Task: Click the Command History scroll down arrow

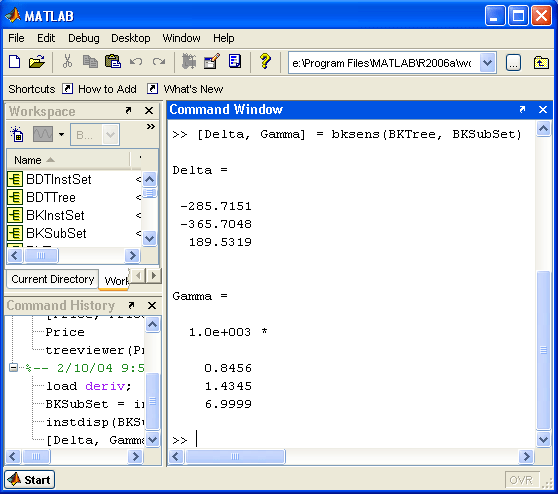Action: (x=153, y=439)
